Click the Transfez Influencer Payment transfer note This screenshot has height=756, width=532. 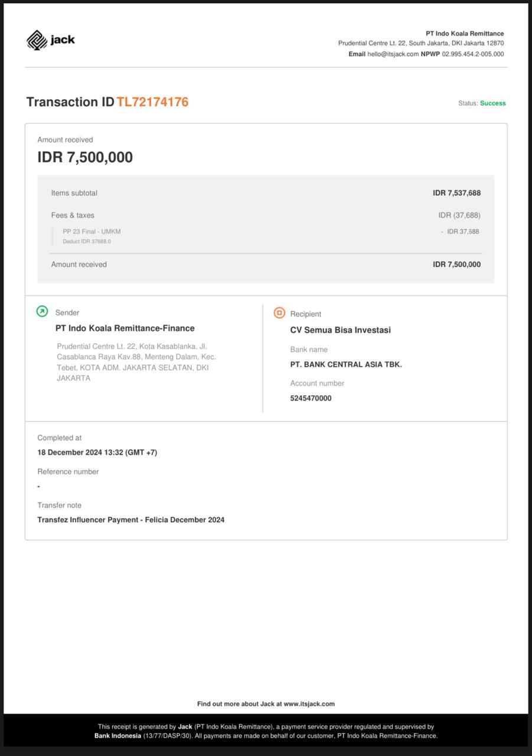[x=130, y=520]
